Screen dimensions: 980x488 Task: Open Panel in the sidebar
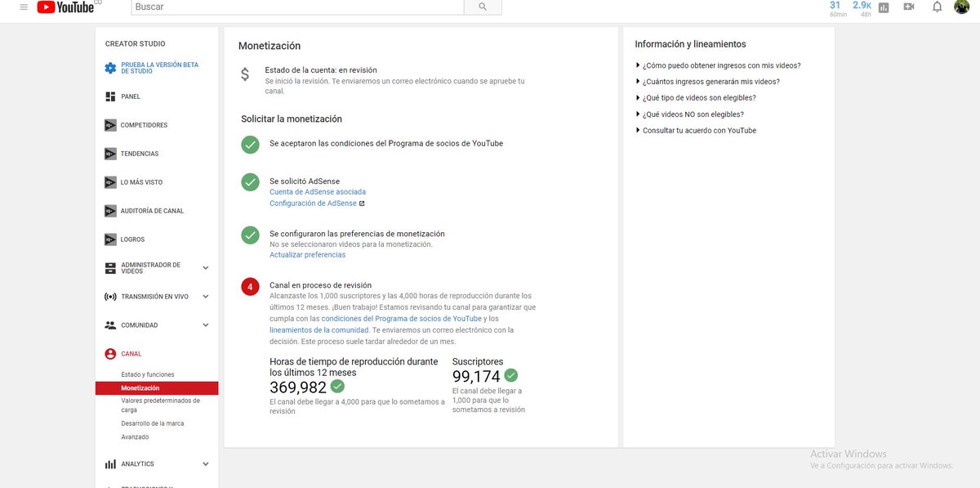pos(131,96)
